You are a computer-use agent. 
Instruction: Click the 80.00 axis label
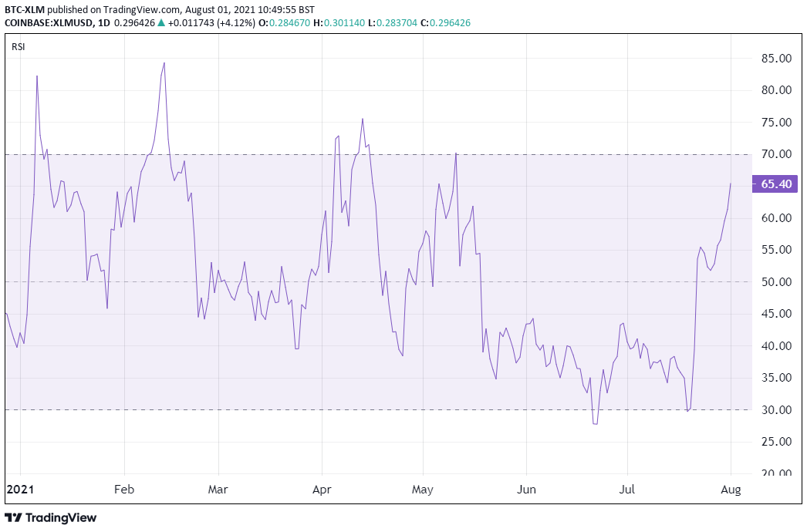click(776, 90)
